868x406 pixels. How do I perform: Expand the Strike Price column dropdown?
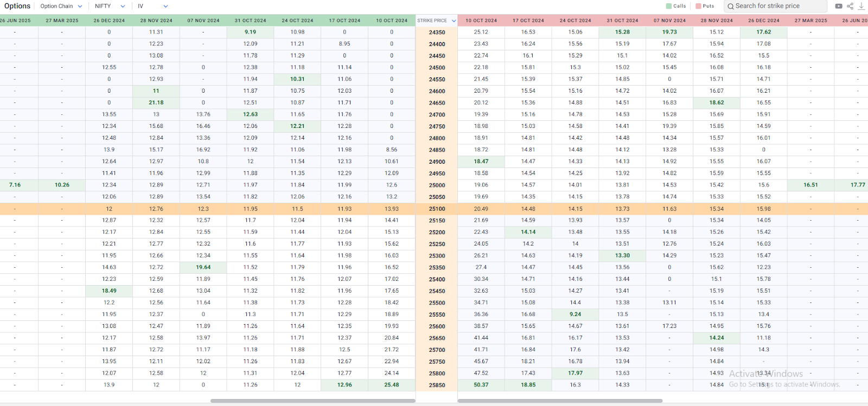point(454,21)
